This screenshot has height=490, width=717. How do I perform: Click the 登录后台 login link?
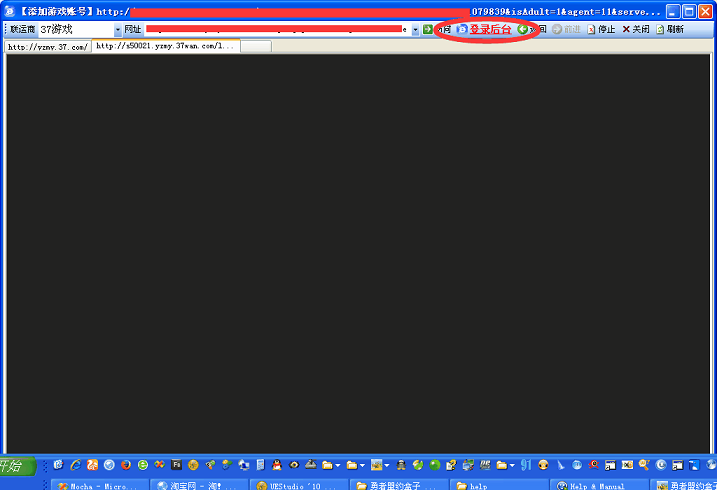[490, 29]
